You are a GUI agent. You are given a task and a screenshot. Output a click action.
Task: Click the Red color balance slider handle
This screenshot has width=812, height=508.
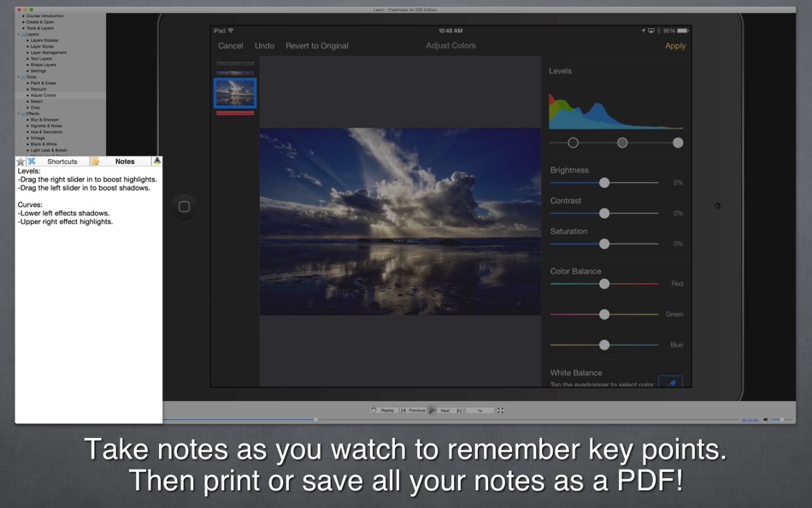pos(604,284)
